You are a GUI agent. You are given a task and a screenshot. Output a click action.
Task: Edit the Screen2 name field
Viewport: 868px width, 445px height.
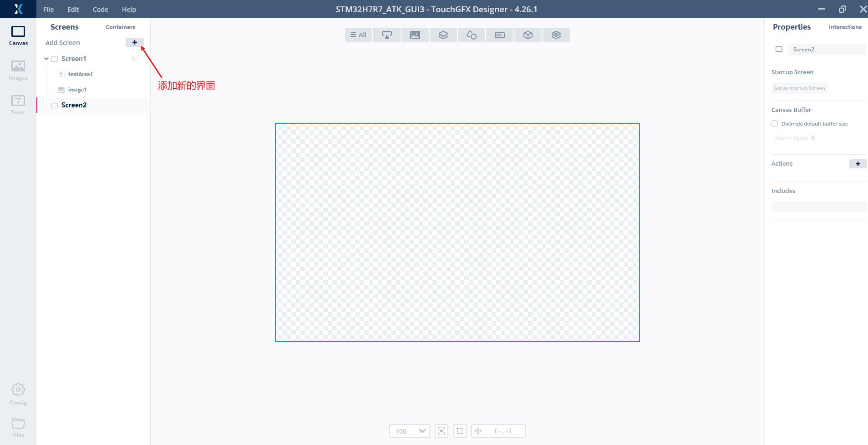(x=827, y=49)
